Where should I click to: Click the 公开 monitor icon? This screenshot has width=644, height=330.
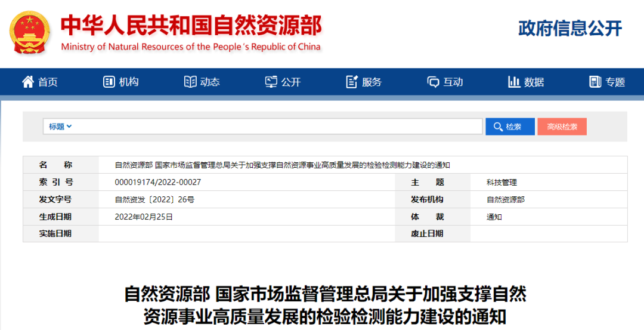coord(271,82)
